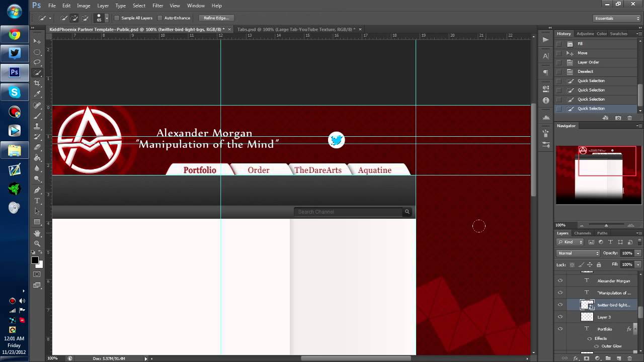The image size is (644, 362).
Task: Select the Pen tool
Action: [37, 191]
